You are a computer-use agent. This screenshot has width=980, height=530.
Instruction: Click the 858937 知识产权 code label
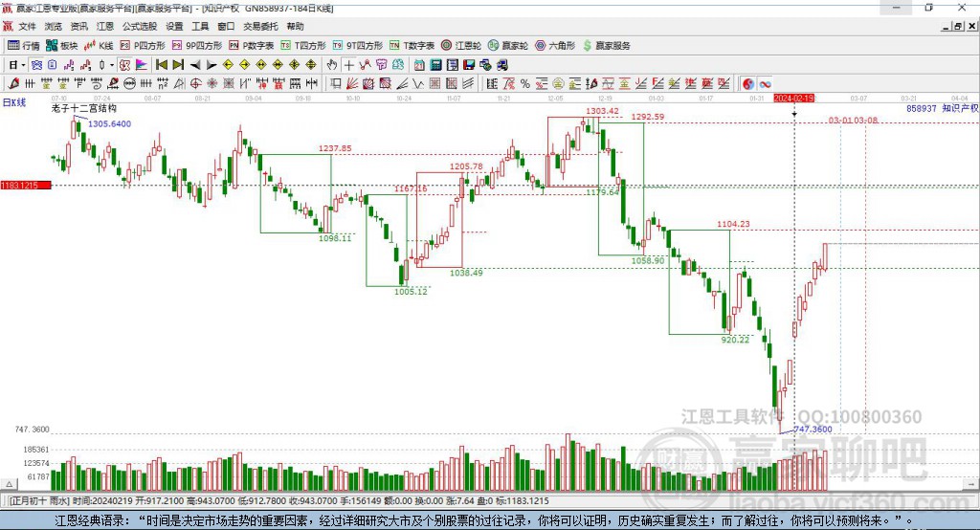point(943,109)
